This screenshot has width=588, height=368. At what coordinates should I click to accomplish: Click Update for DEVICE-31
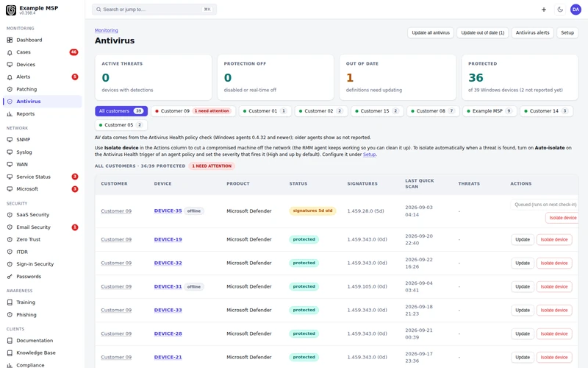tap(523, 286)
